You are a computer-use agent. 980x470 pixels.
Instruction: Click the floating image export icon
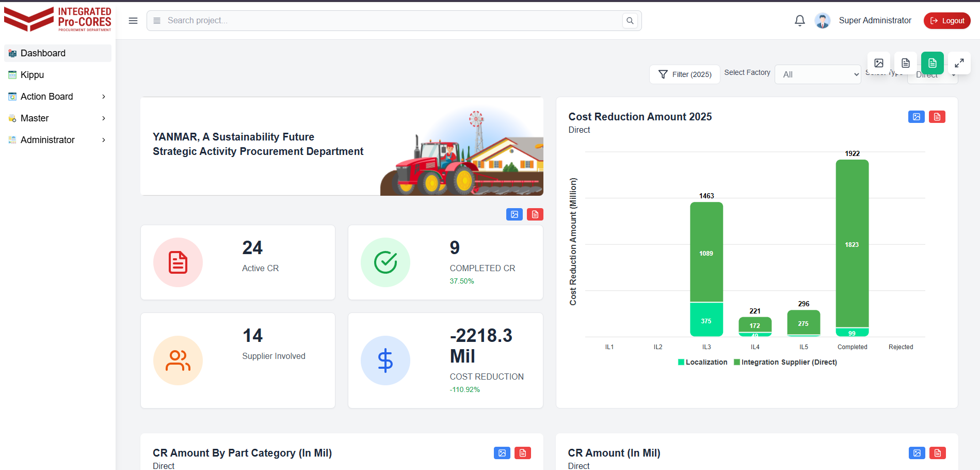pos(879,63)
